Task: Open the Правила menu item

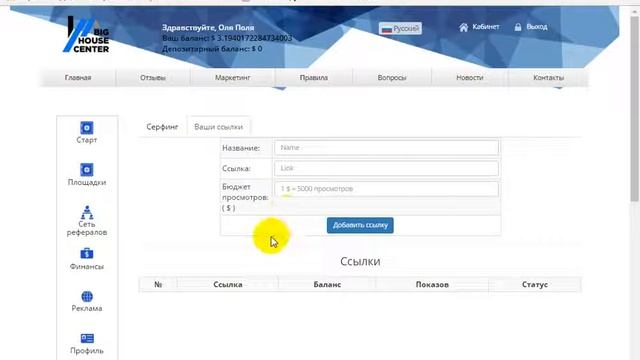Action: pyautogui.click(x=314, y=78)
